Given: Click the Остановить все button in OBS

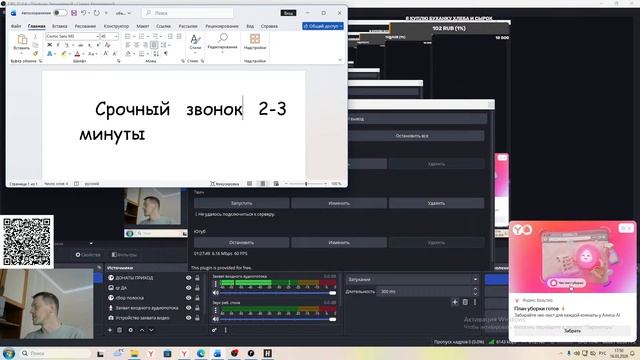Looking at the screenshot, I should [x=412, y=136].
